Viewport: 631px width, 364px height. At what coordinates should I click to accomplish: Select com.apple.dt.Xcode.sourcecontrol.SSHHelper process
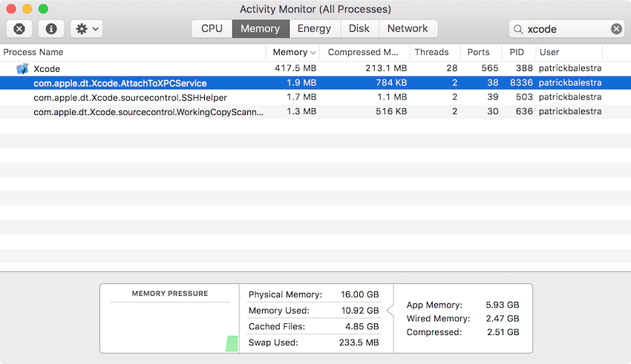tap(315, 97)
